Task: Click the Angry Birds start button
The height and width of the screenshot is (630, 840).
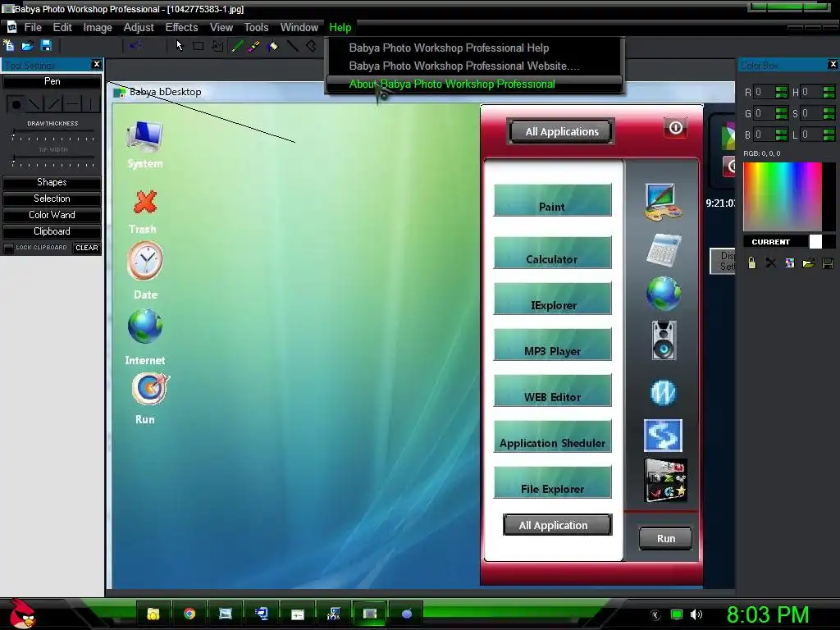Action: click(x=21, y=614)
